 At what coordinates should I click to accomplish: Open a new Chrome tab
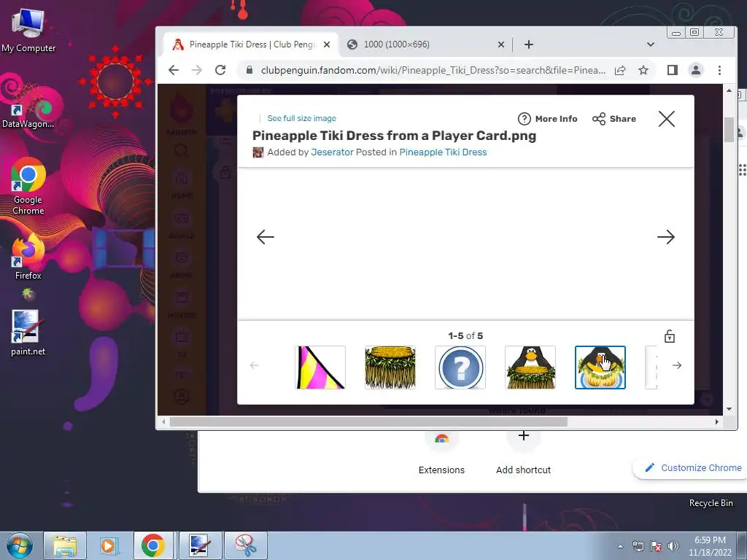(x=528, y=44)
